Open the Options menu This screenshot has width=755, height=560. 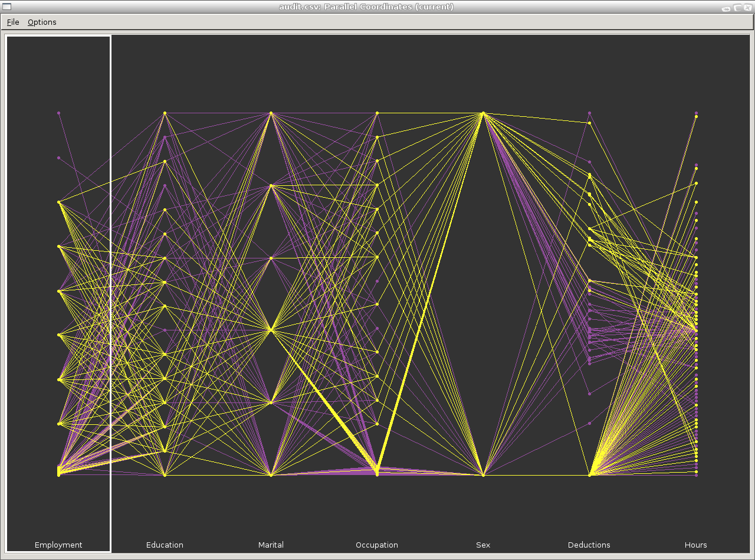click(42, 22)
